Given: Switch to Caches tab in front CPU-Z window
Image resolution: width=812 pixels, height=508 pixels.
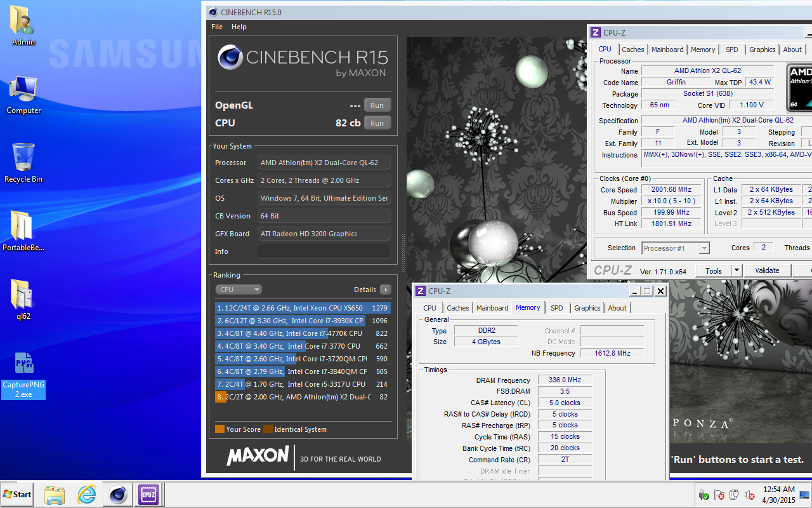Looking at the screenshot, I should (x=457, y=308).
